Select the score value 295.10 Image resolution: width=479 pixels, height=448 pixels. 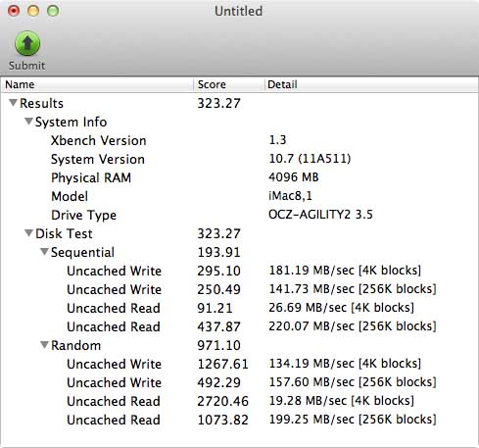[x=218, y=271]
